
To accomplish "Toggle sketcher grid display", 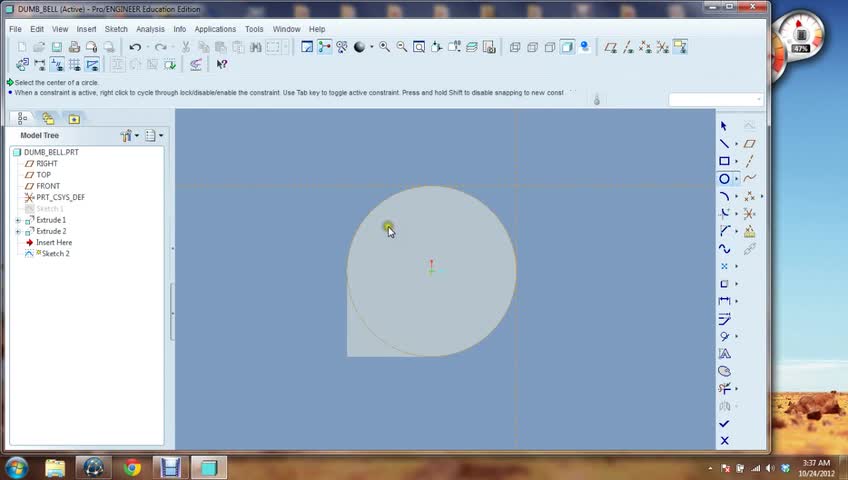I will [74, 65].
